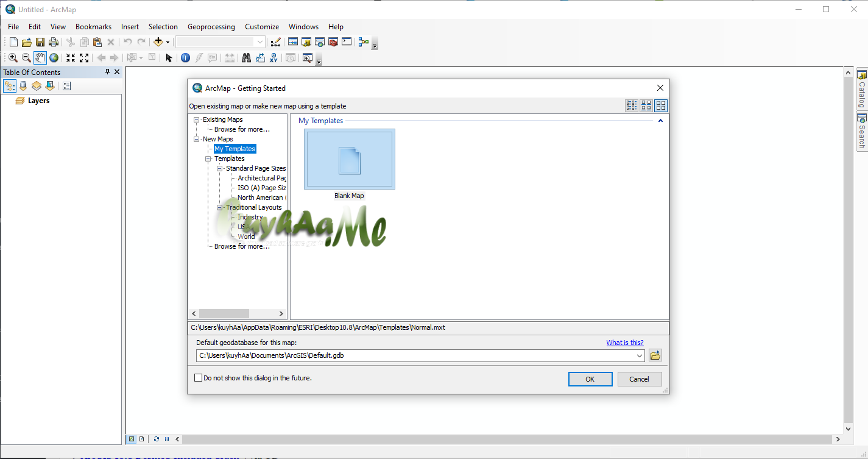Switch TOC to List By Selection
The image size is (868, 459).
click(x=50, y=86)
